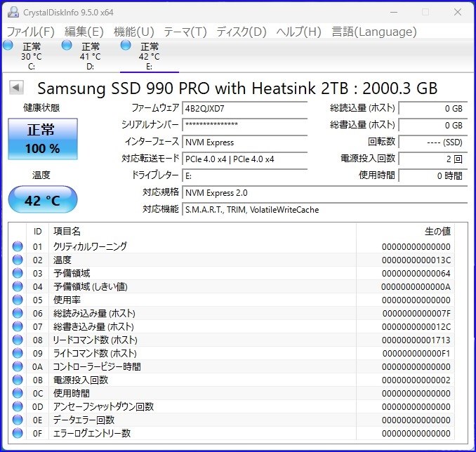
Task: Select the コントローラービジー時間 row name
Action: pos(97,366)
